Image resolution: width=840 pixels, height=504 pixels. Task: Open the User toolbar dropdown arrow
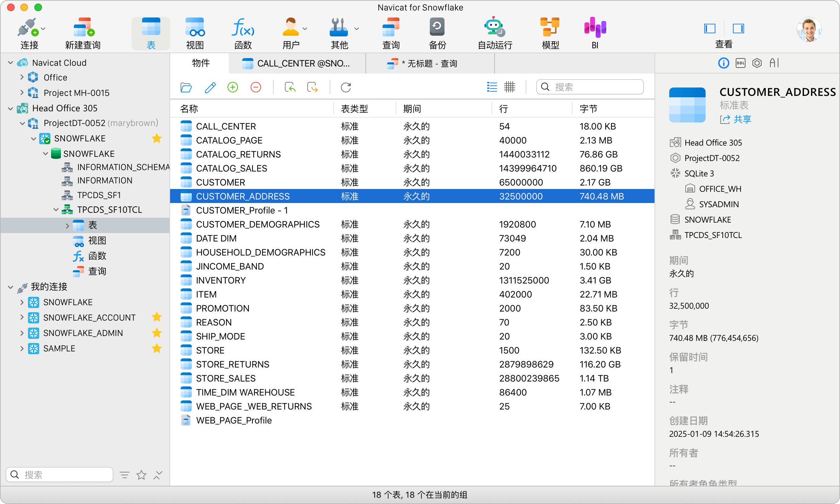coord(305,29)
